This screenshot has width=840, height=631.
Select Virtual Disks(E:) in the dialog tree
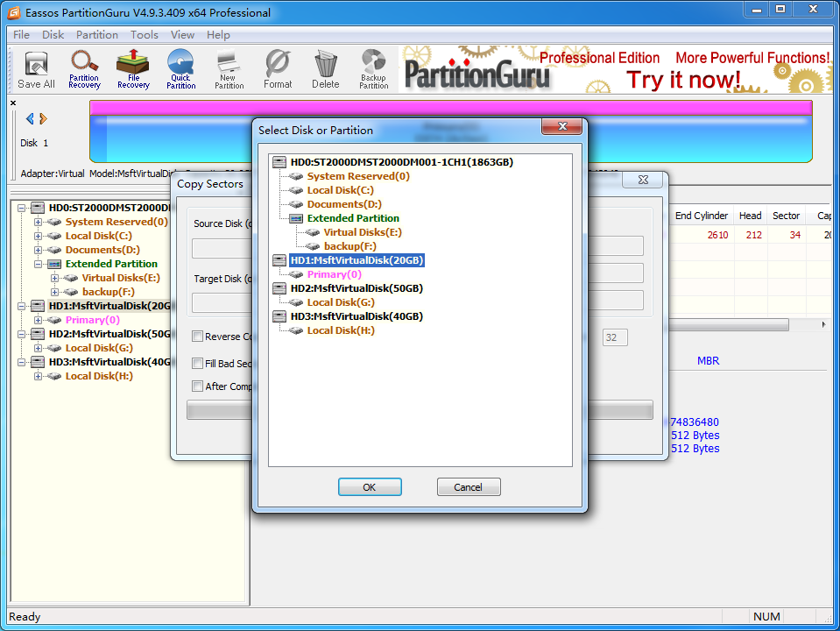pos(363,232)
